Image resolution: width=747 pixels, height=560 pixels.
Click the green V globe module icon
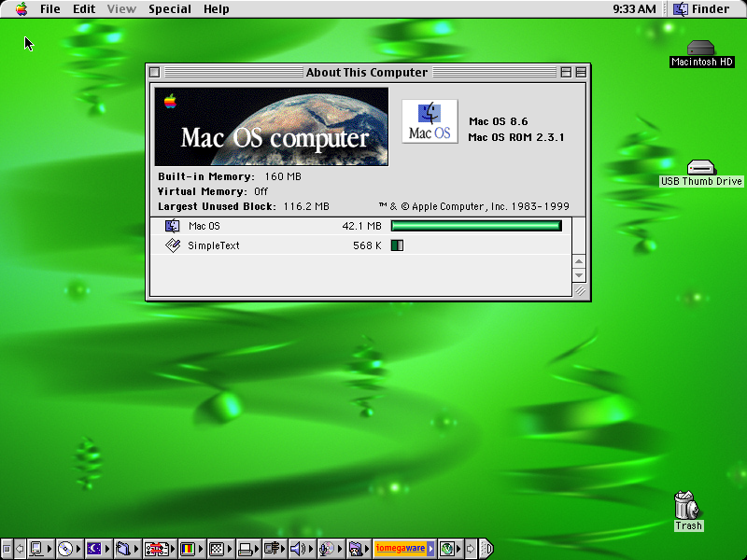447,549
